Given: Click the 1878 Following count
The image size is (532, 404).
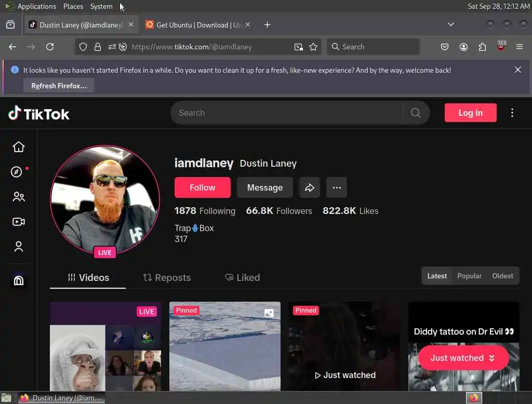Looking at the screenshot, I should coord(205,211).
